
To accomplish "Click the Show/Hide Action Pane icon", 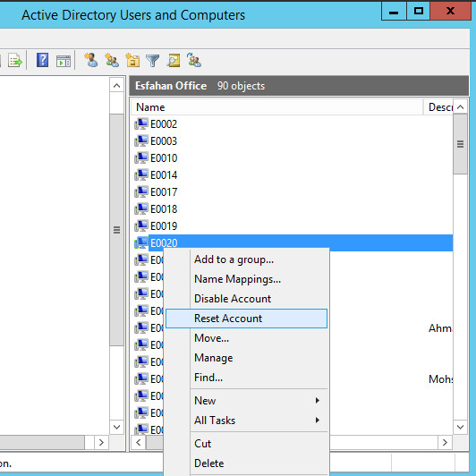I will [x=64, y=61].
